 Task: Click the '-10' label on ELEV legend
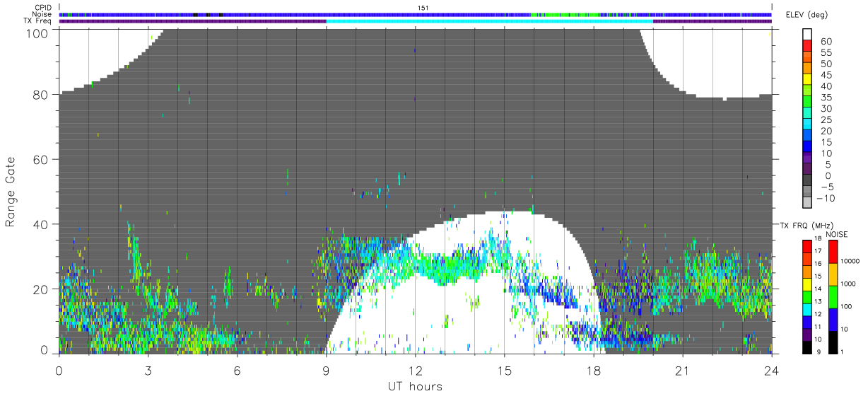pos(827,198)
